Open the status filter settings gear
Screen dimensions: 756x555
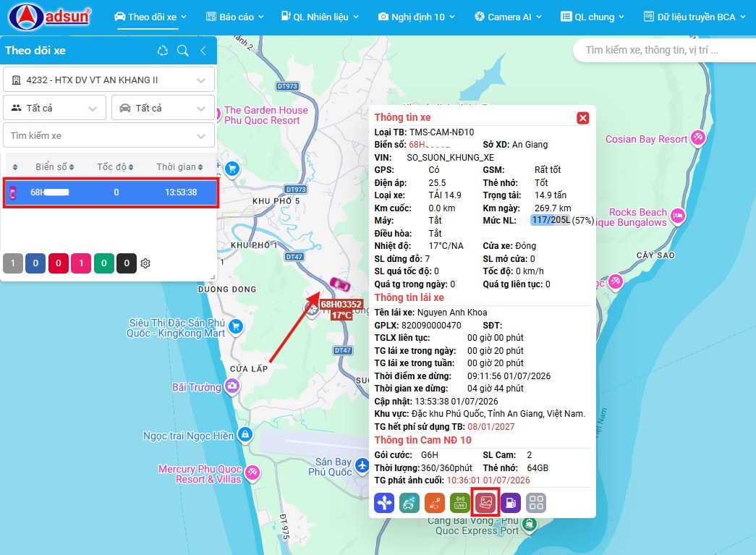145,263
